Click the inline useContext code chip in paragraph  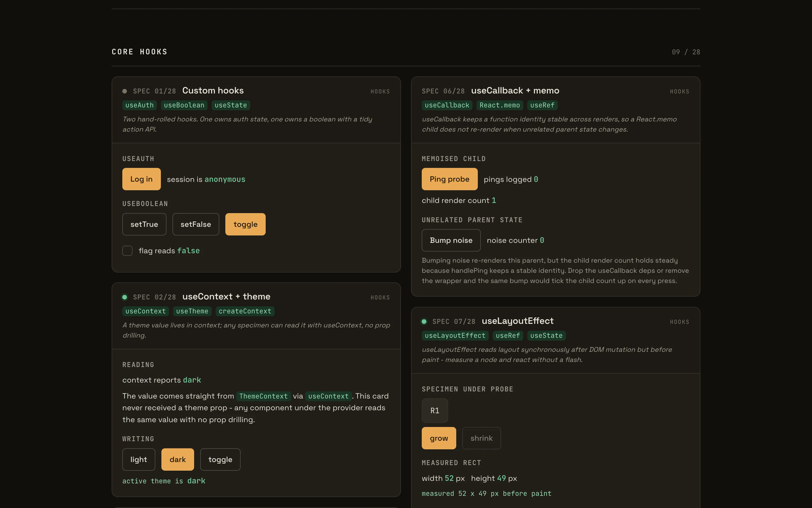pyautogui.click(x=328, y=396)
